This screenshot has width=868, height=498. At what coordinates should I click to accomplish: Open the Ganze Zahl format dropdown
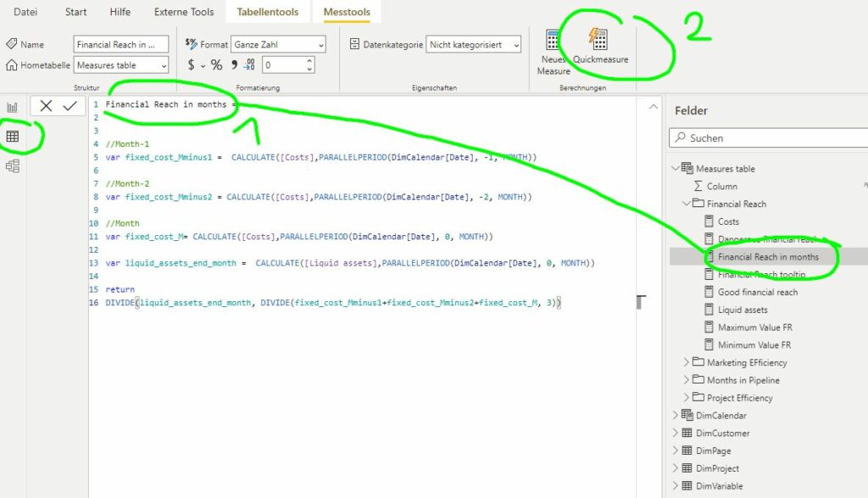pyautogui.click(x=321, y=45)
